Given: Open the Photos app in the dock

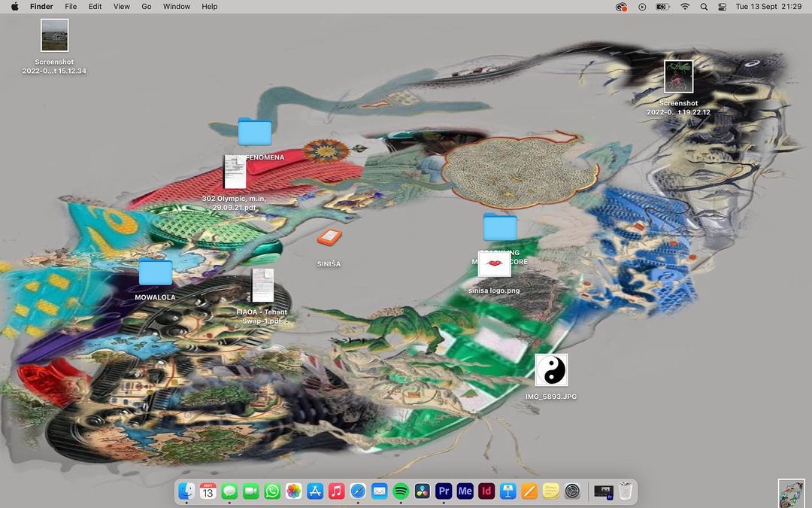Looking at the screenshot, I should pos(294,491).
